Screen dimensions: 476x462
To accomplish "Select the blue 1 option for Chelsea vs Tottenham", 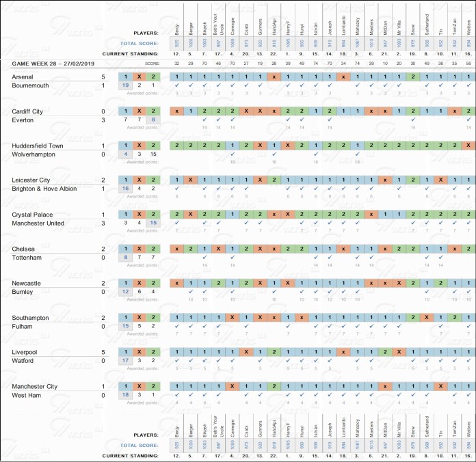I will click(124, 249).
